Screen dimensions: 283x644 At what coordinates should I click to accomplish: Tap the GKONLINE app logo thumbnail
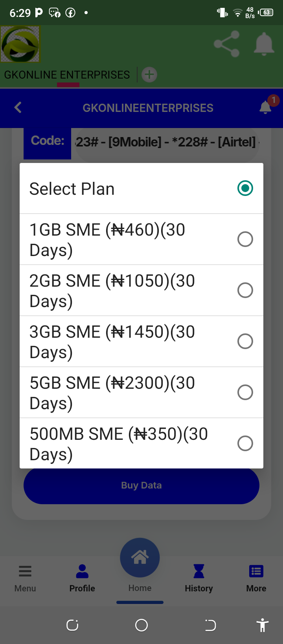point(20,44)
